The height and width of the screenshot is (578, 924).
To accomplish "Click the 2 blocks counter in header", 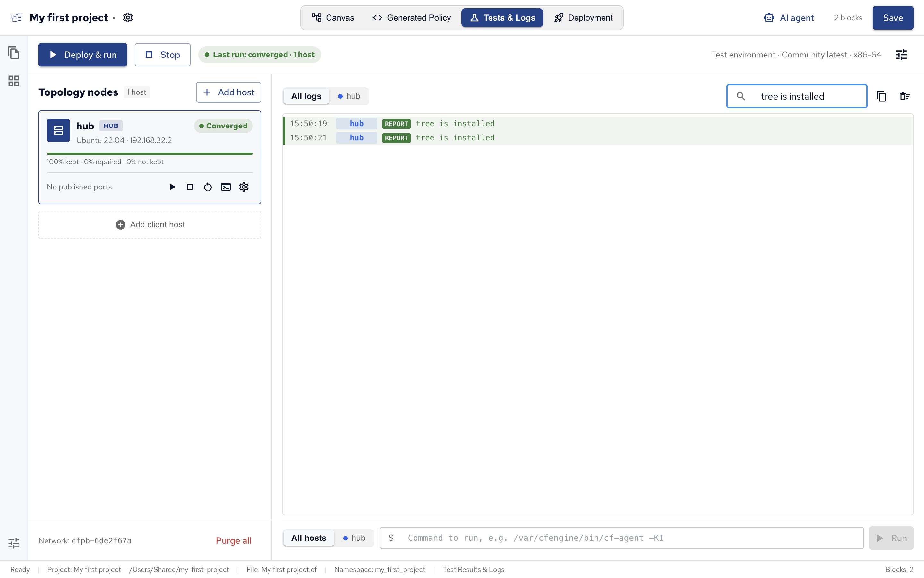I will coord(848,18).
